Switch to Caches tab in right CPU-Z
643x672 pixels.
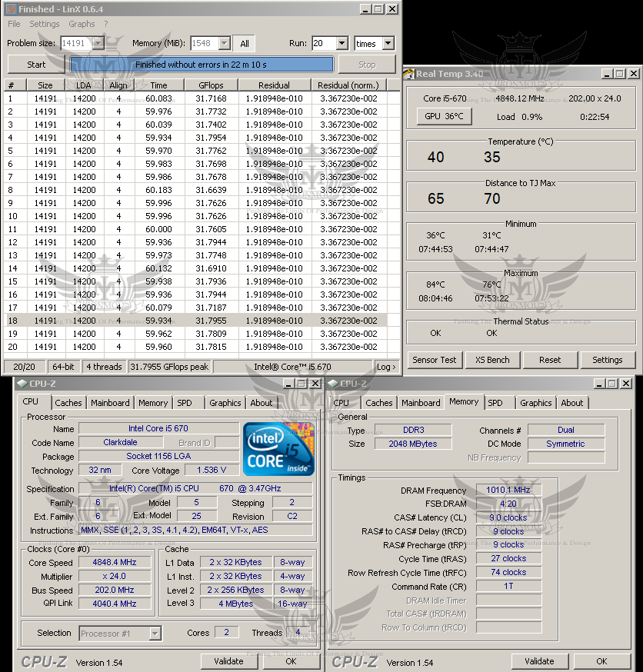point(379,403)
